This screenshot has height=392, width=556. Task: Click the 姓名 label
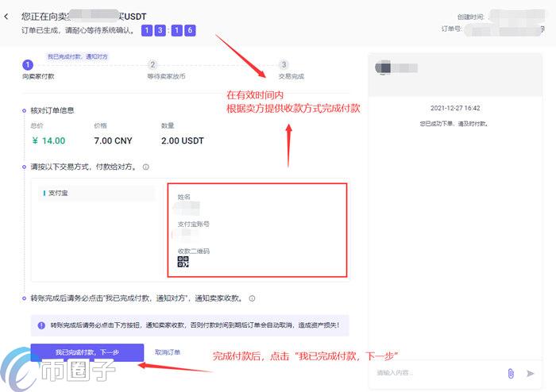point(183,197)
